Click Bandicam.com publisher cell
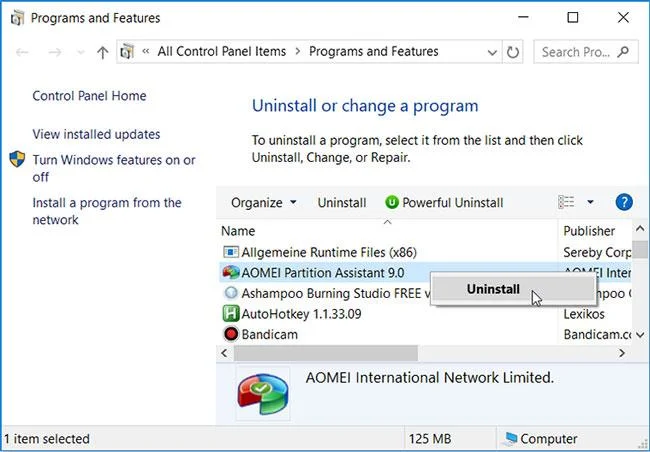The image size is (650, 452). (x=597, y=334)
